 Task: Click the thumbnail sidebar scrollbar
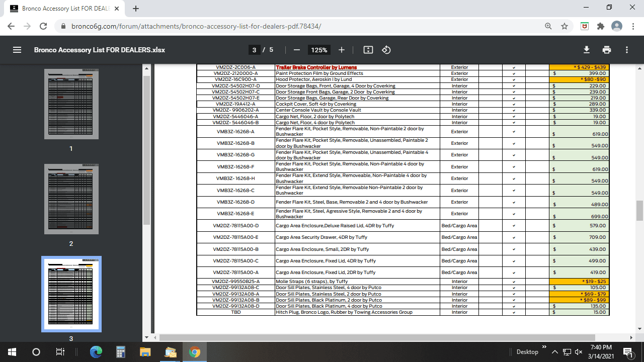click(x=146, y=150)
